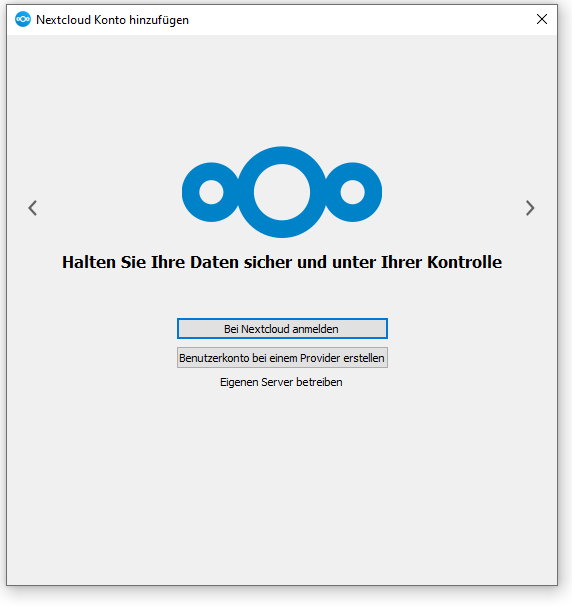
Task: Click the Nextcloud icon in the title bar
Action: [x=23, y=19]
